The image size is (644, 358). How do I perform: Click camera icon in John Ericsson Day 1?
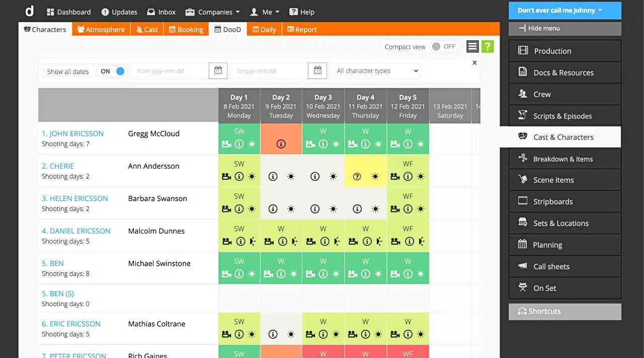pyautogui.click(x=226, y=144)
